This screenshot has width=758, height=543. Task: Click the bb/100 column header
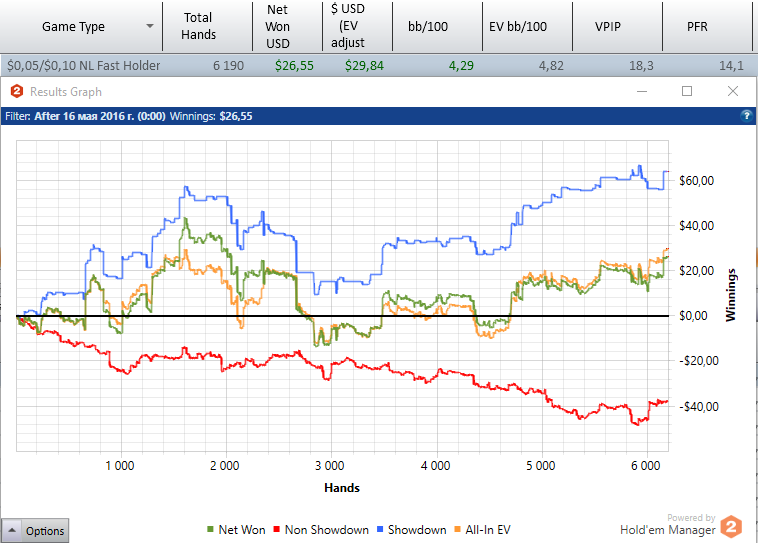(x=437, y=26)
